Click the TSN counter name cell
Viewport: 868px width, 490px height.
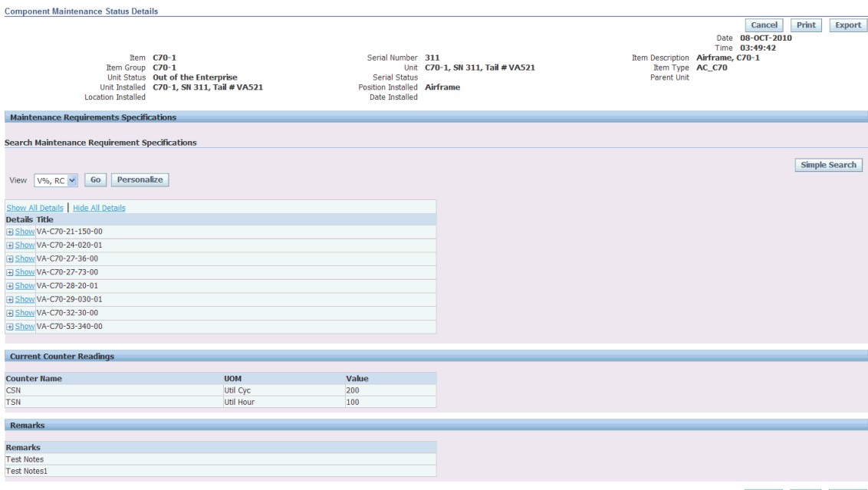pyautogui.click(x=113, y=402)
